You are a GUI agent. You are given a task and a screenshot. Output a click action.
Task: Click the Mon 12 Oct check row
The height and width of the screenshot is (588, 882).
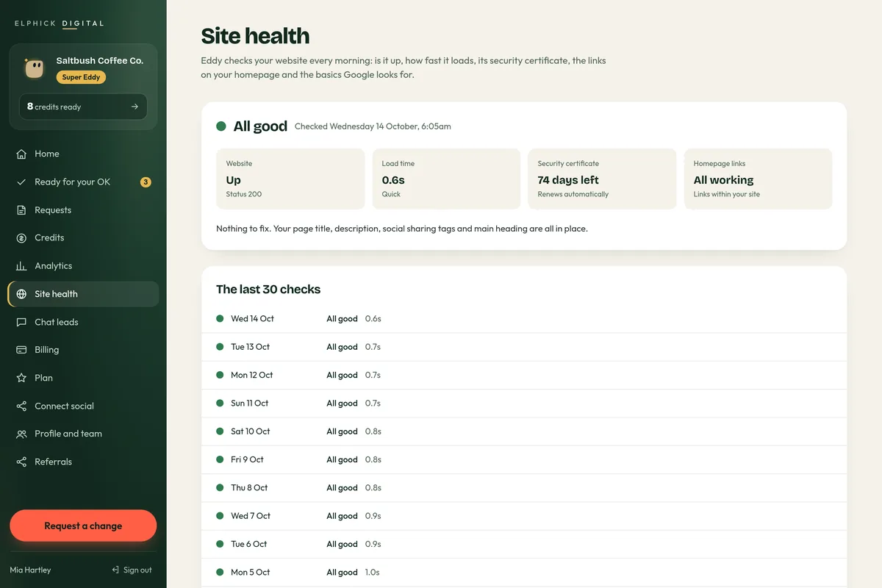524,375
